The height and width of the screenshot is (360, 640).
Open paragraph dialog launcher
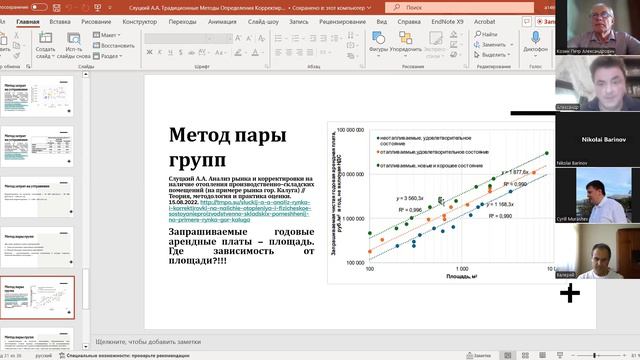[x=362, y=66]
